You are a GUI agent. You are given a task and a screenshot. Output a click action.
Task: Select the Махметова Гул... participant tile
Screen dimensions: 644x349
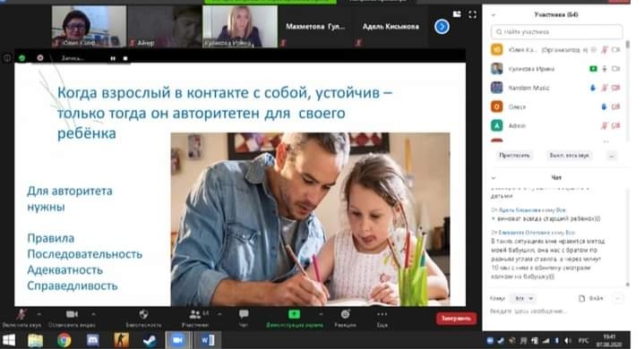click(x=315, y=26)
